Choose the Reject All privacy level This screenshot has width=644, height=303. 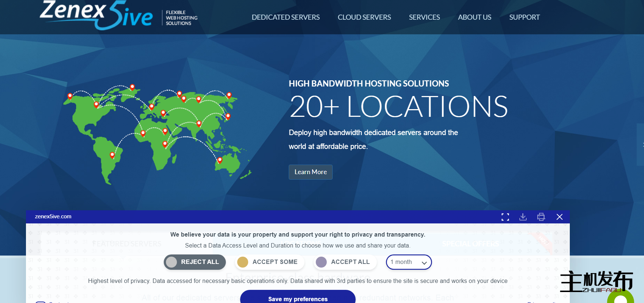click(x=194, y=262)
